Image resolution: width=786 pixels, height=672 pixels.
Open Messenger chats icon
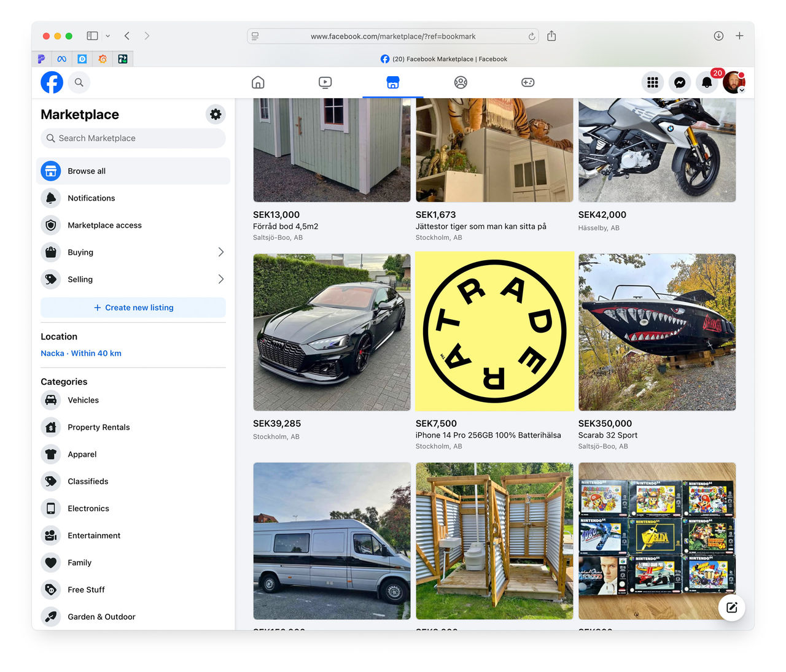680,82
